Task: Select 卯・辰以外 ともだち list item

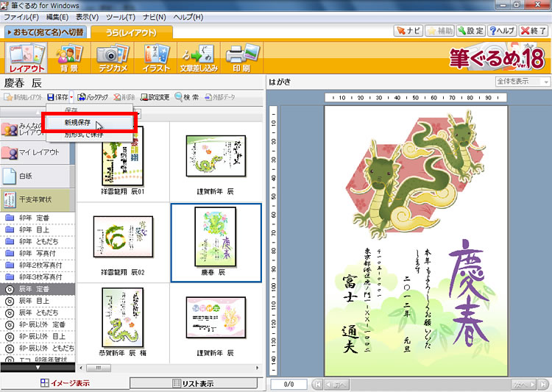Action: tap(38, 348)
